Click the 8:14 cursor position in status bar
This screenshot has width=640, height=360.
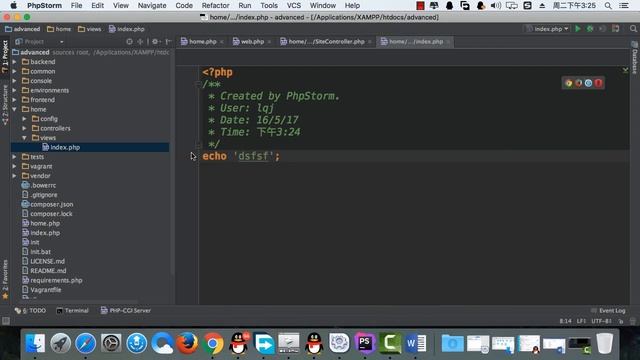tap(565, 321)
